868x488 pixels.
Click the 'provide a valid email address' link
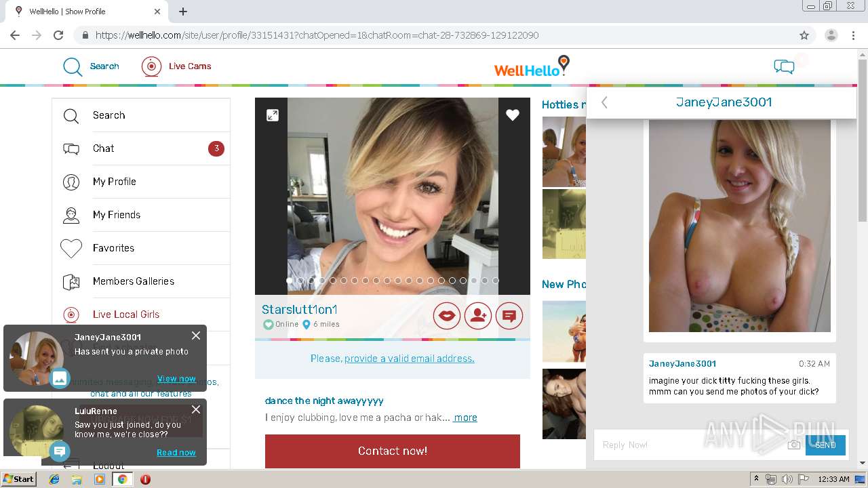pos(410,359)
